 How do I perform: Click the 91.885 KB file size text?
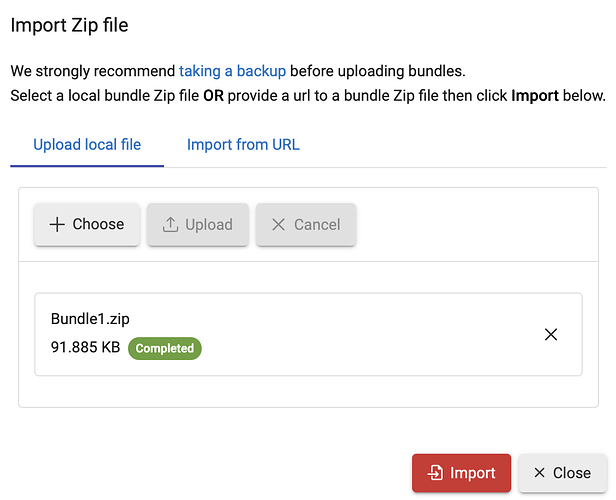[x=85, y=348]
